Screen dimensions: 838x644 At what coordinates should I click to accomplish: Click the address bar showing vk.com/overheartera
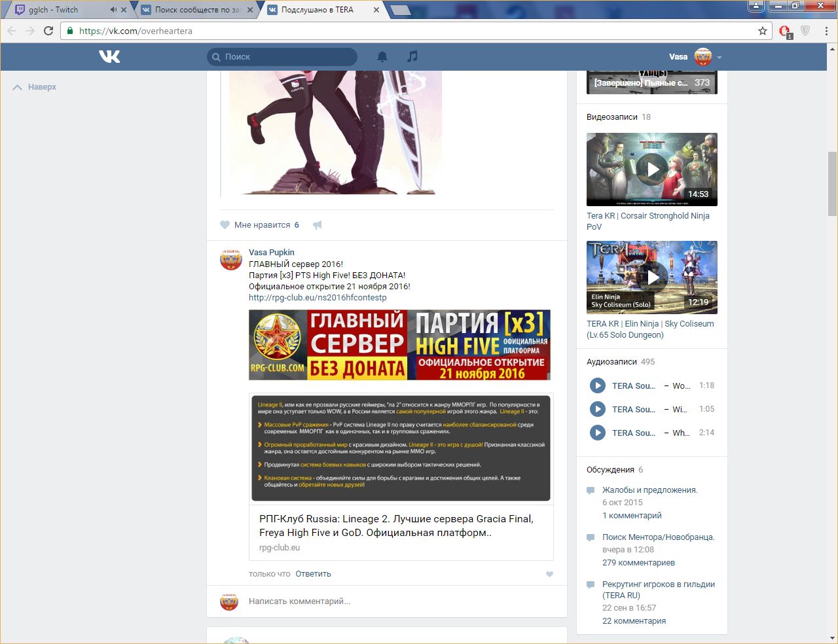point(417,31)
